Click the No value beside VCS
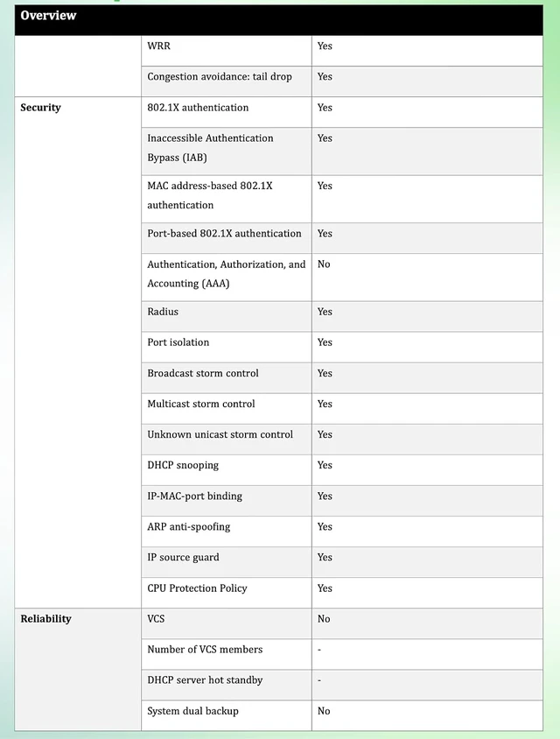This screenshot has height=739, width=560. (324, 619)
